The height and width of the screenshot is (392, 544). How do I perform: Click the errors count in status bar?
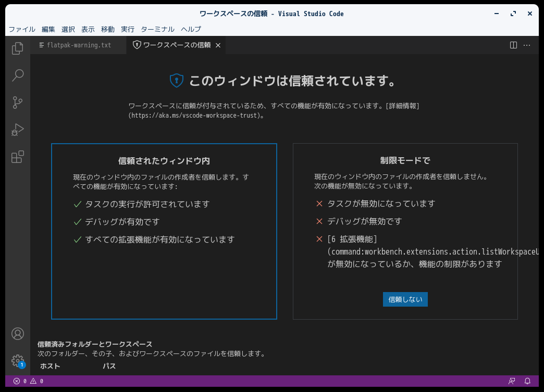point(20,381)
